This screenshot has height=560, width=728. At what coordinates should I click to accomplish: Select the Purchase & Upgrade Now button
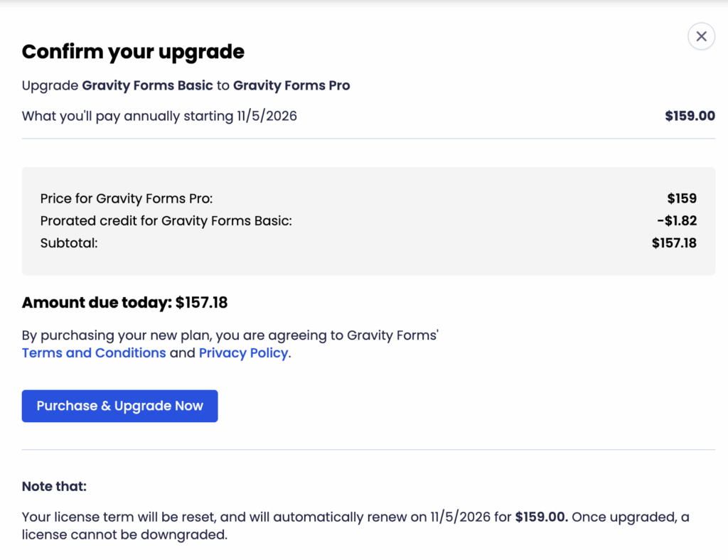tap(119, 406)
